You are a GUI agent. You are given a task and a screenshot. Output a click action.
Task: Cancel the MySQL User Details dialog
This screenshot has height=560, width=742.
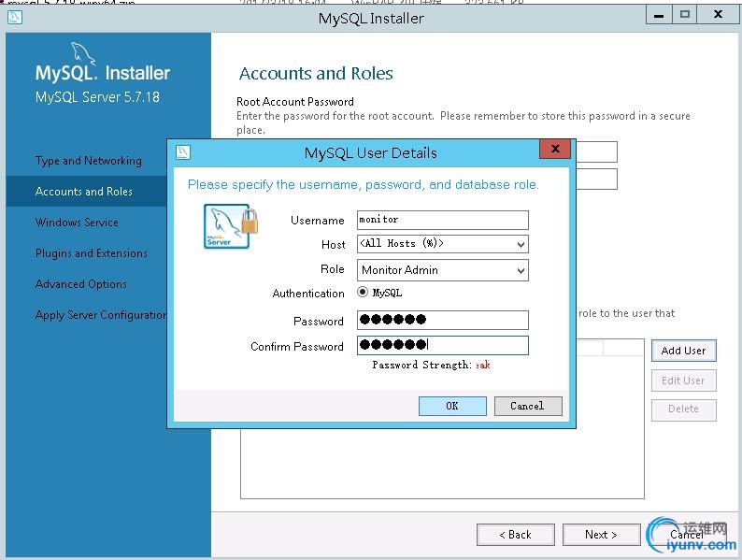(x=528, y=406)
